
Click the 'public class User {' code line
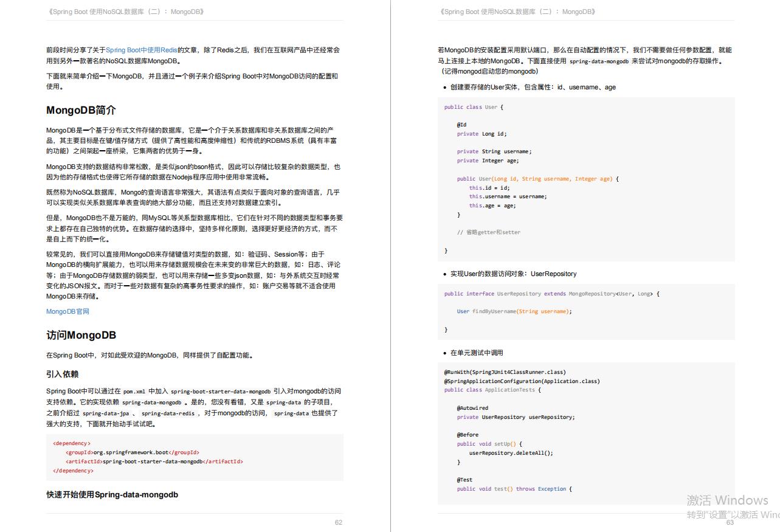[474, 107]
